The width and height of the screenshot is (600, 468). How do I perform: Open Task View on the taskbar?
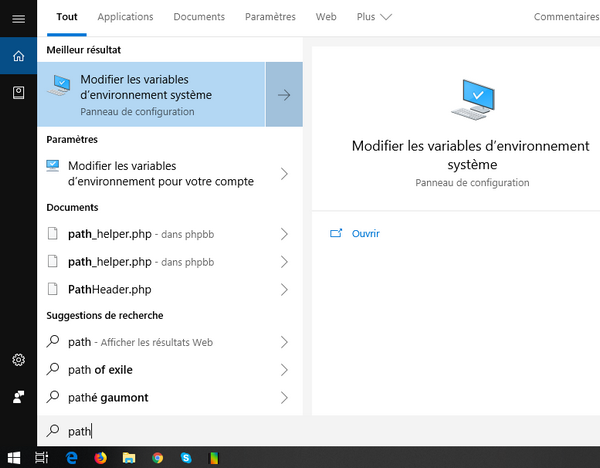41,457
